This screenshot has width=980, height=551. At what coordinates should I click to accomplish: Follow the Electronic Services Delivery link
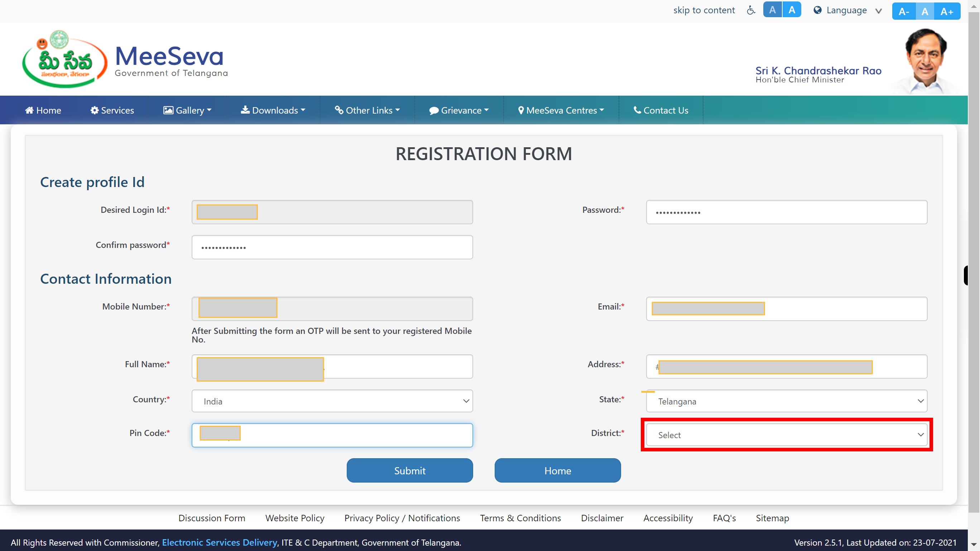tap(220, 543)
